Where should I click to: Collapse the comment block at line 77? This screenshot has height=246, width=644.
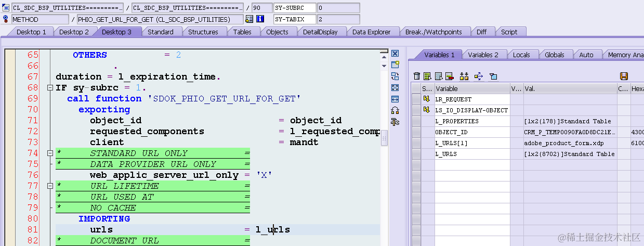pos(50,186)
